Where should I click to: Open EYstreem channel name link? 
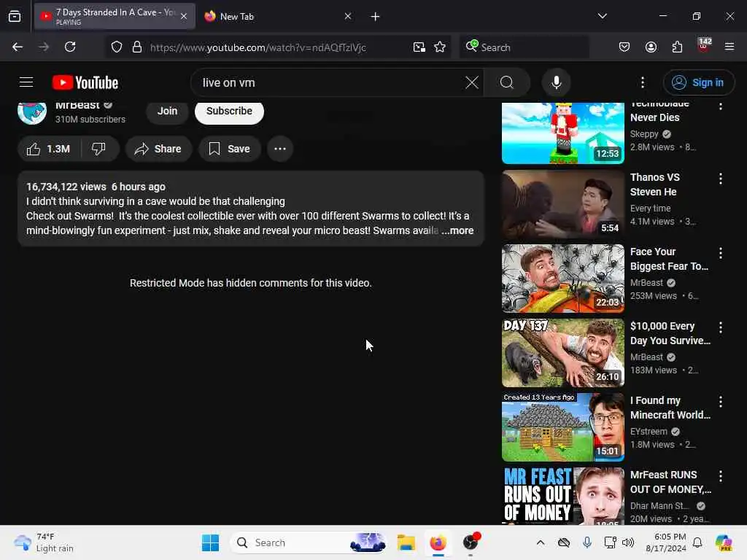649,432
